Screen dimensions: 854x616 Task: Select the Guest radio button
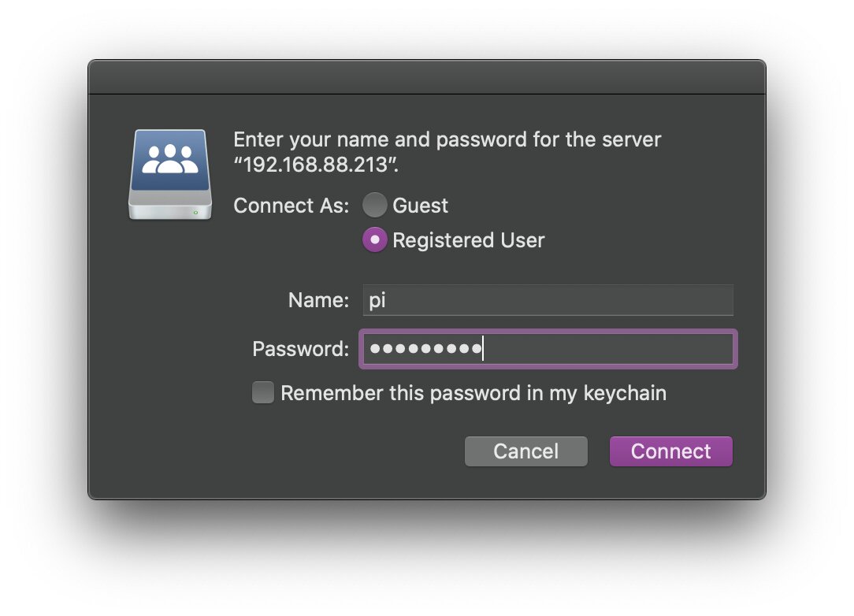[375, 206]
